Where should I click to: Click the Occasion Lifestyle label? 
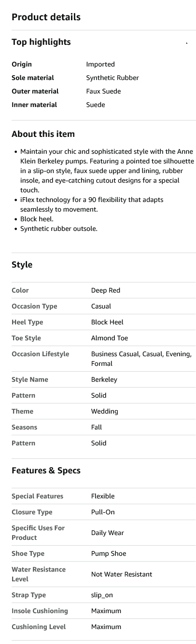[41, 354]
